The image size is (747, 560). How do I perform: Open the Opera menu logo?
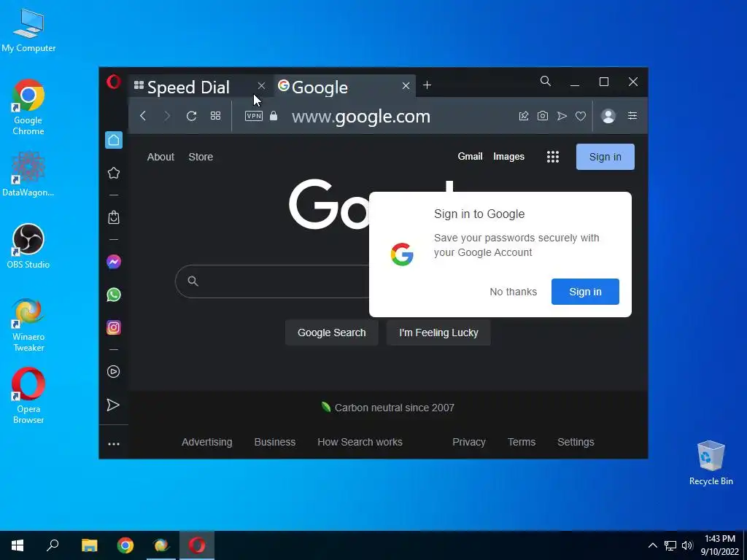(x=113, y=82)
